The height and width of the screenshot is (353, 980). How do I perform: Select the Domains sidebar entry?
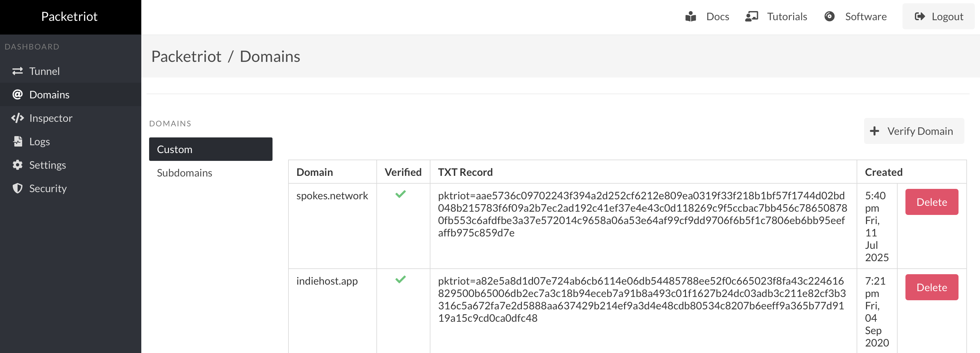coord(71,94)
